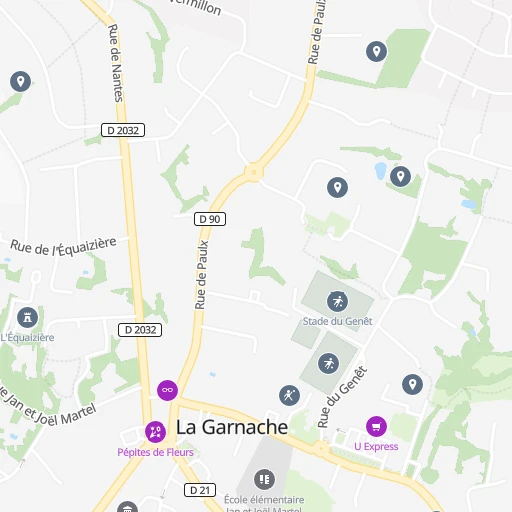
Task: Select the location pin beside the blue pond
Action: point(400,176)
